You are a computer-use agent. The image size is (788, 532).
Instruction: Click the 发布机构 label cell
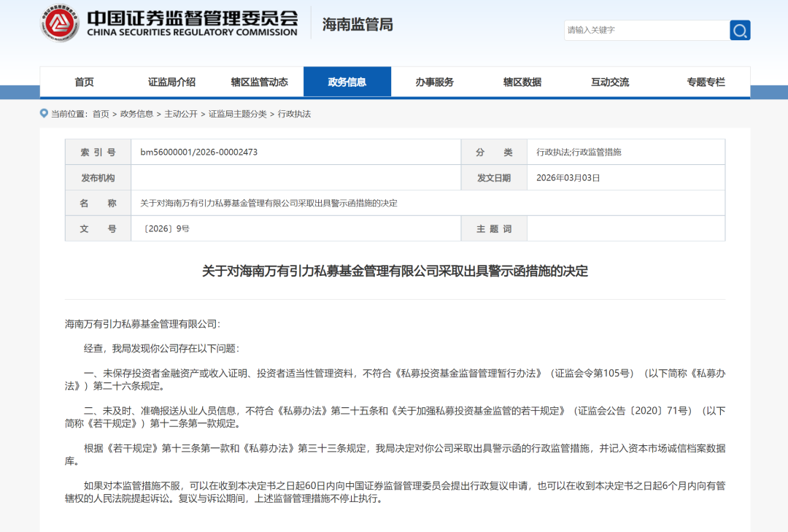[x=98, y=177]
